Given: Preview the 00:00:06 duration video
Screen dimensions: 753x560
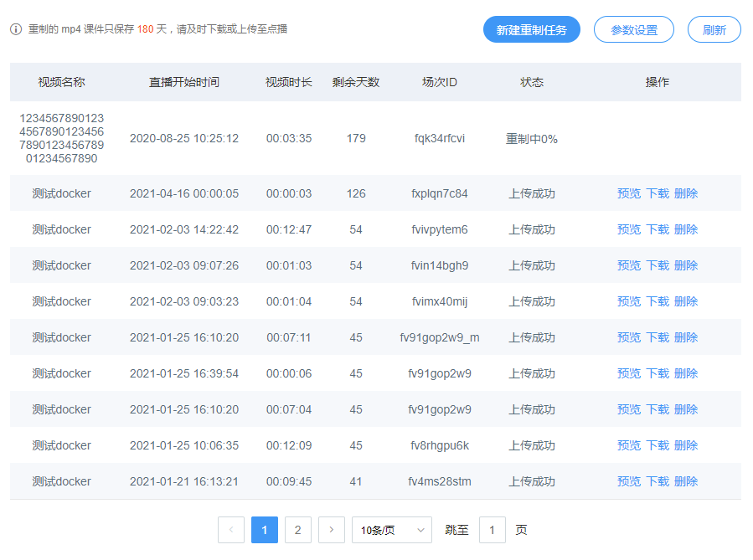Looking at the screenshot, I should point(629,373).
